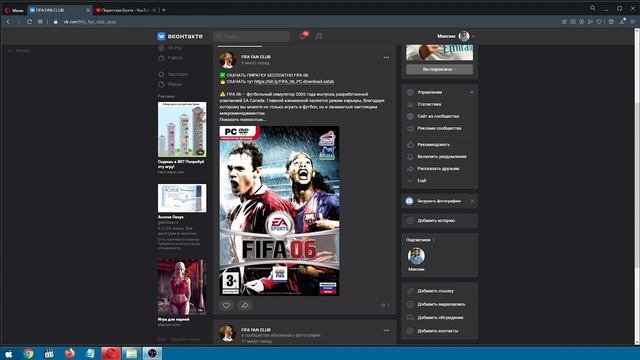The width and height of the screenshot is (640, 360).
Task: Like the FIFA 06 post with heart
Action: pyautogui.click(x=226, y=305)
